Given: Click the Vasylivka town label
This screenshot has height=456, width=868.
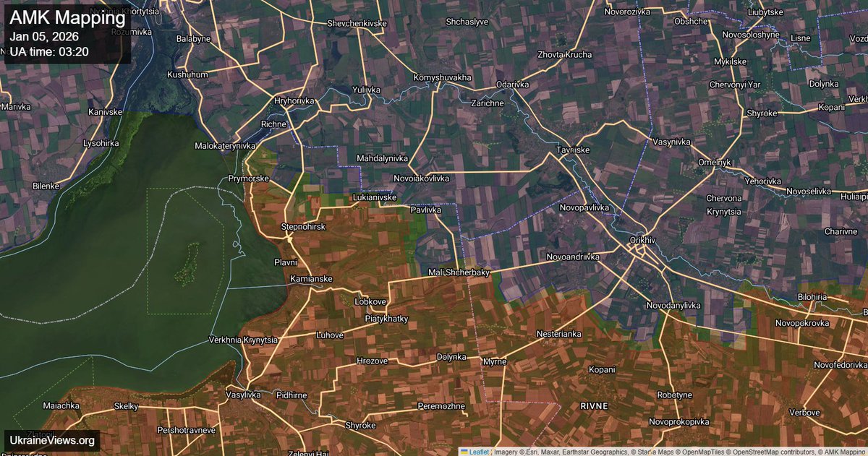Looking at the screenshot, I should tap(243, 395).
